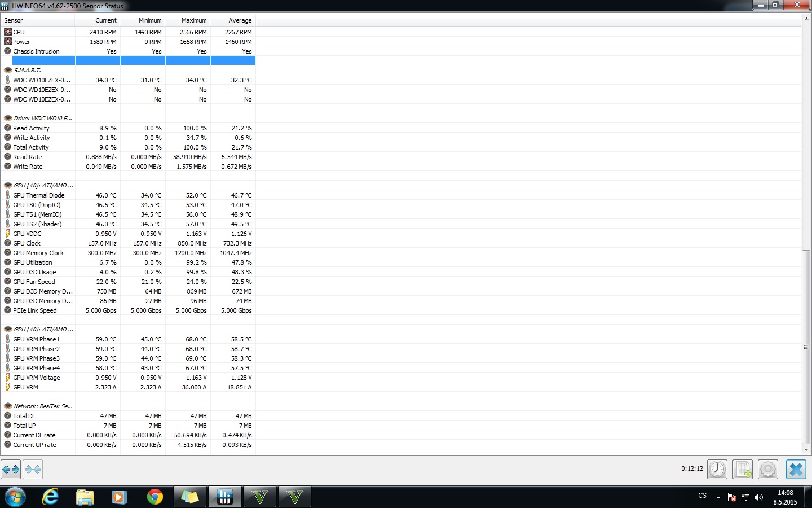Select the PCIe Link Speed row

click(x=128, y=310)
